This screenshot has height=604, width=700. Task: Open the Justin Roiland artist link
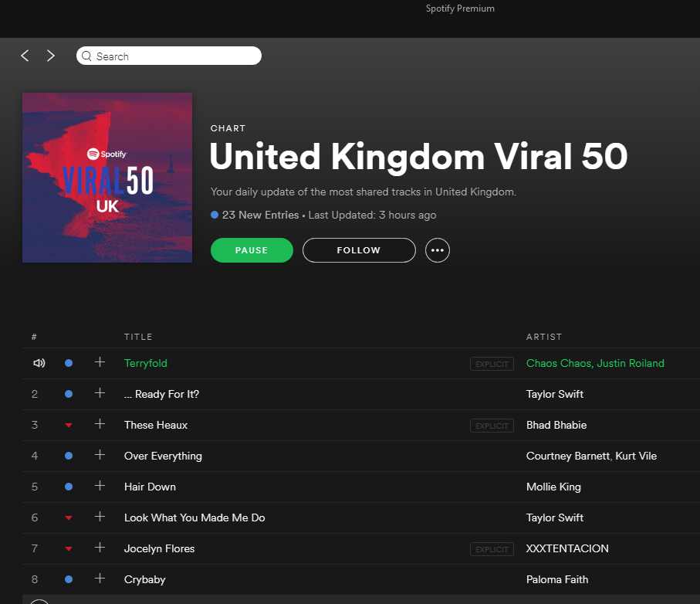click(631, 363)
